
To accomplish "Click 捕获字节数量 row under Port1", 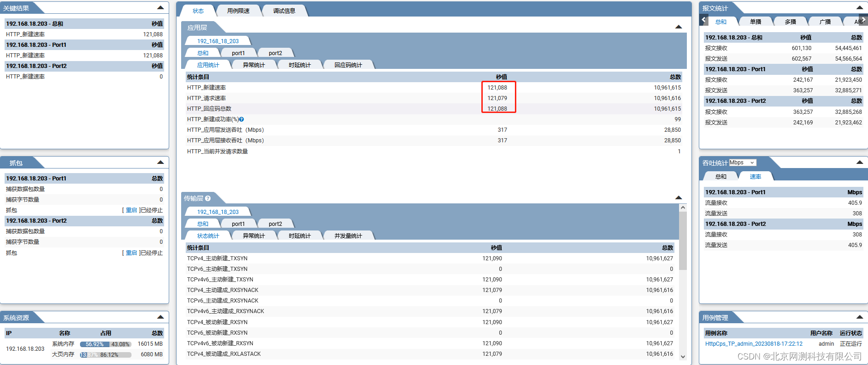I will [x=84, y=200].
